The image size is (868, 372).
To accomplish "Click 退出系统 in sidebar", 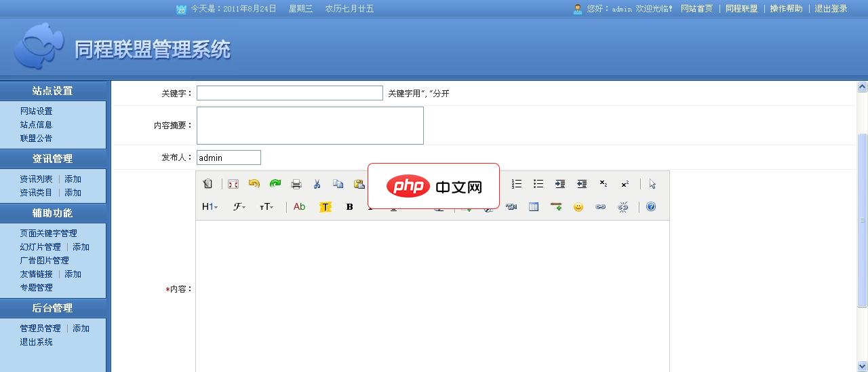I will [x=36, y=342].
